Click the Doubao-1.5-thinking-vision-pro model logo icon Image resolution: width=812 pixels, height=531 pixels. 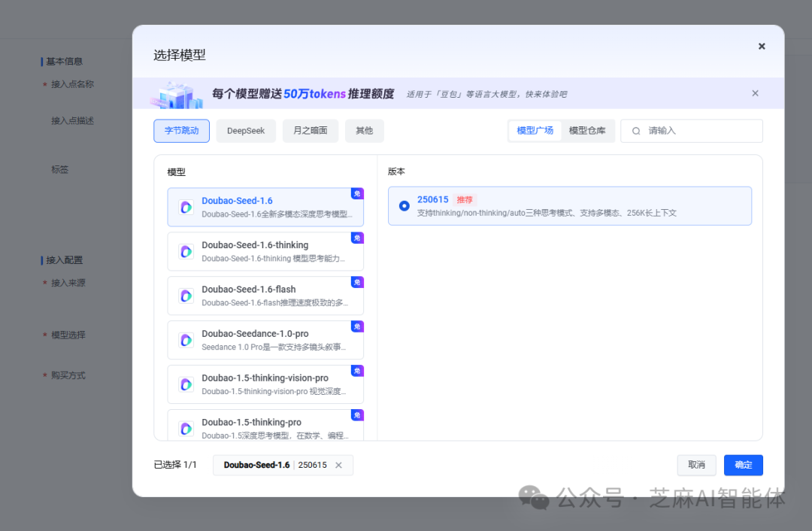[x=186, y=384]
